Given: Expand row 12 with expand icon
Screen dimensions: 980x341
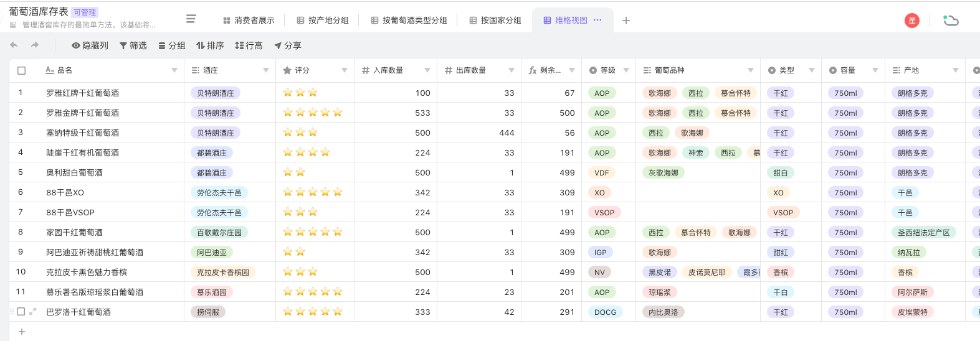Looking at the screenshot, I should [x=33, y=312].
